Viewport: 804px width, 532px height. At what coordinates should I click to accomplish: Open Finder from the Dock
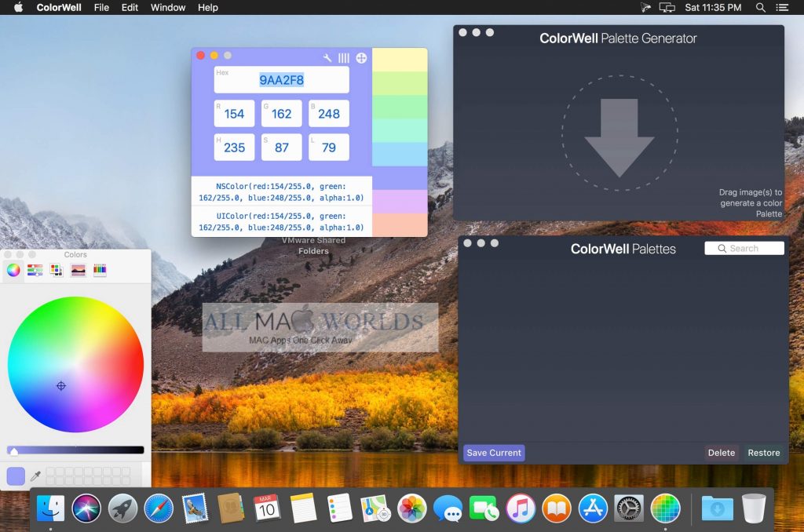pos(50,508)
